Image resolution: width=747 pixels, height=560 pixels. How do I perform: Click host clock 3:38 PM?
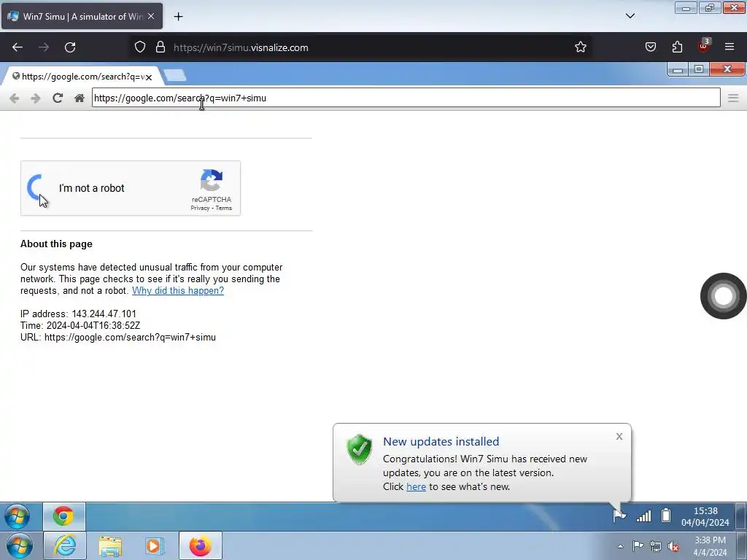point(710,546)
